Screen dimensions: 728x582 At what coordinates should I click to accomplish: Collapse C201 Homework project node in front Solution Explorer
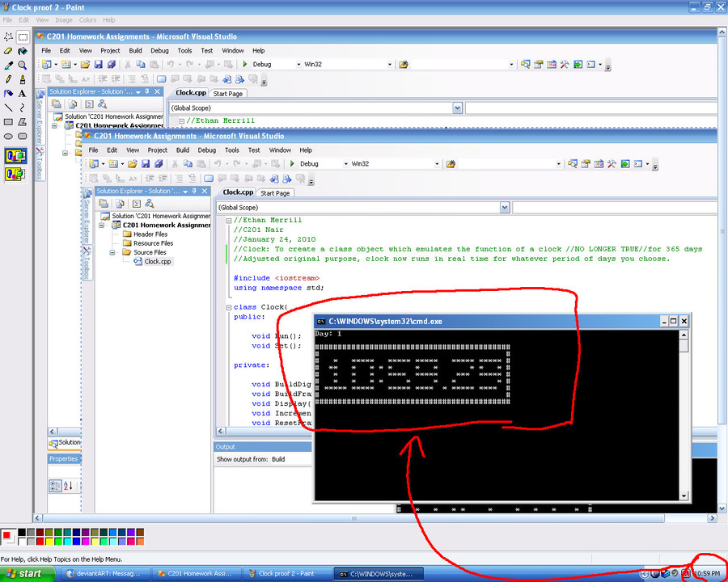102,225
